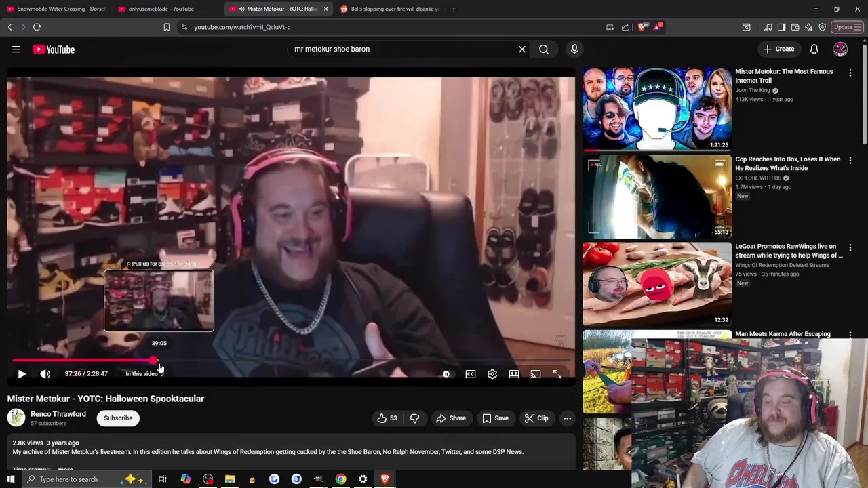This screenshot has width=868, height=488.
Task: Open more actions ellipsis below the video
Action: (x=567, y=418)
